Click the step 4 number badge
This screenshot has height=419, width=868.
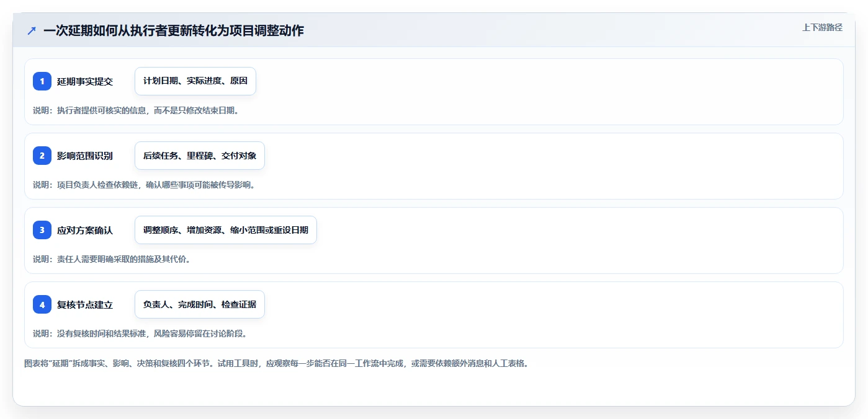42,304
